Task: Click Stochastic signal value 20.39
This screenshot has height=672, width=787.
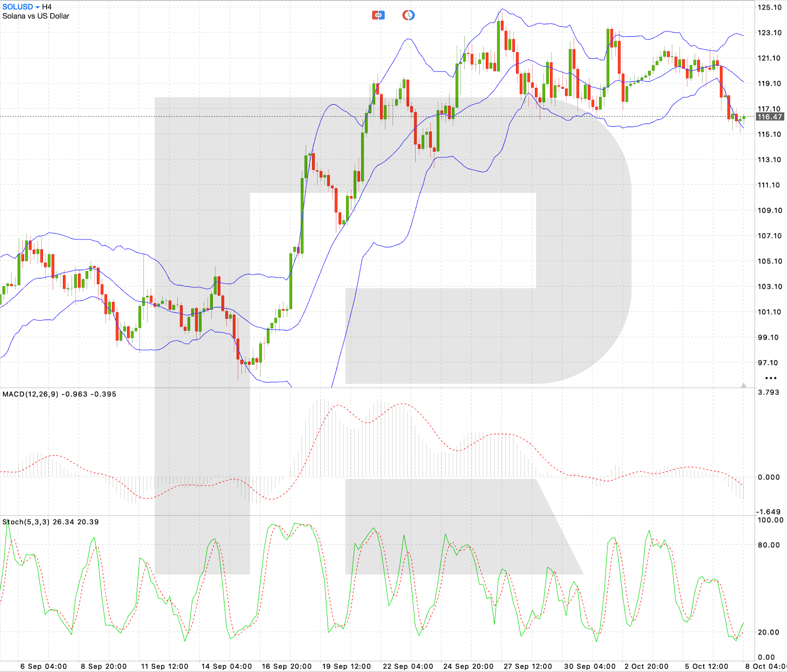Action: click(88, 522)
